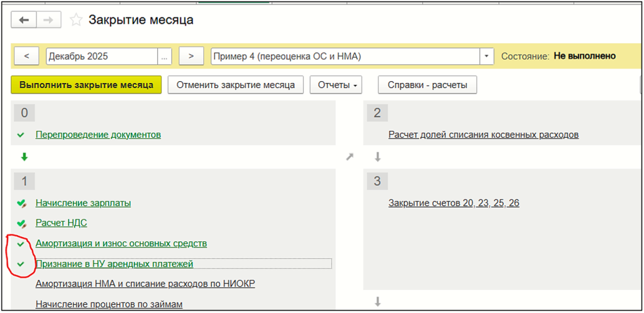Click Выполнить закрытие месяца button

tap(86, 85)
